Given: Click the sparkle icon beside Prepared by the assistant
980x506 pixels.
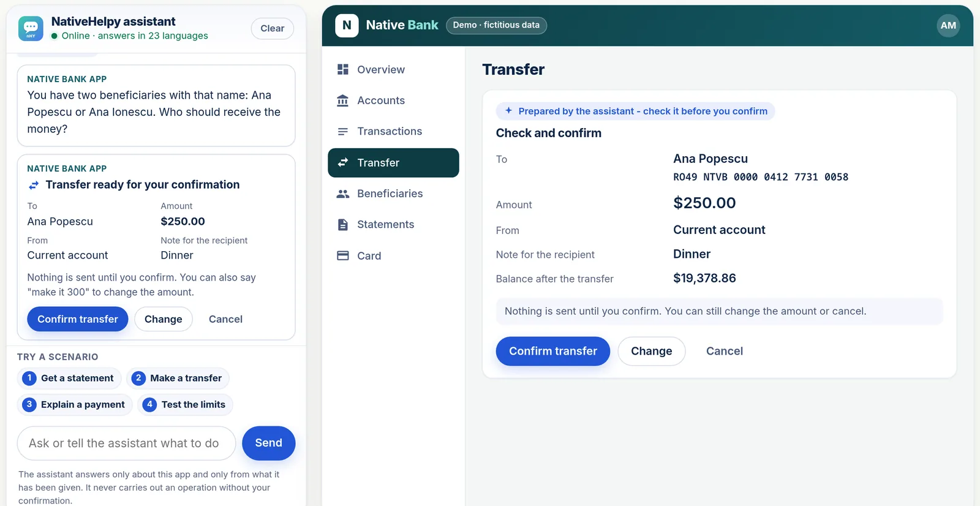Looking at the screenshot, I should coord(508,111).
